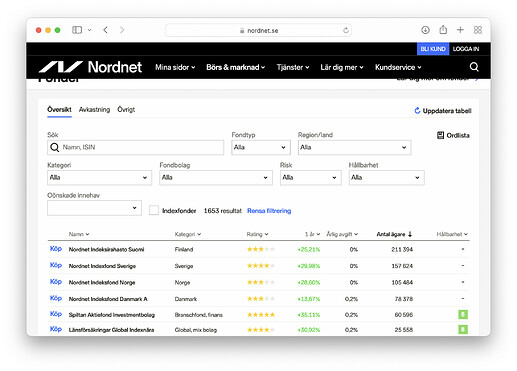
Task: Open the Safari share icon
Action: pos(443,30)
